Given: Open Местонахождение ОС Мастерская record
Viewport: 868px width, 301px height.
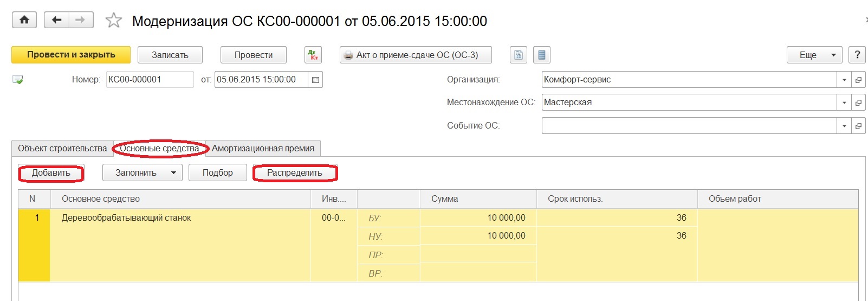Looking at the screenshot, I should tap(858, 103).
